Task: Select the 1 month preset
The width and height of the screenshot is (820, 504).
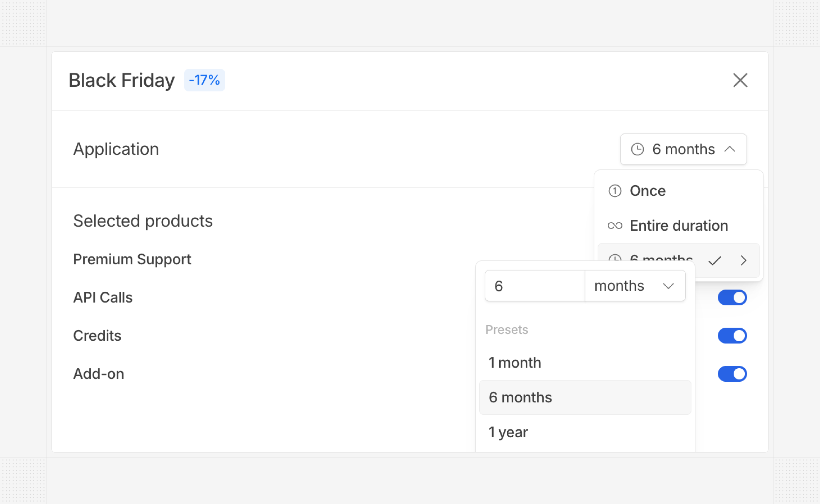Action: (515, 362)
